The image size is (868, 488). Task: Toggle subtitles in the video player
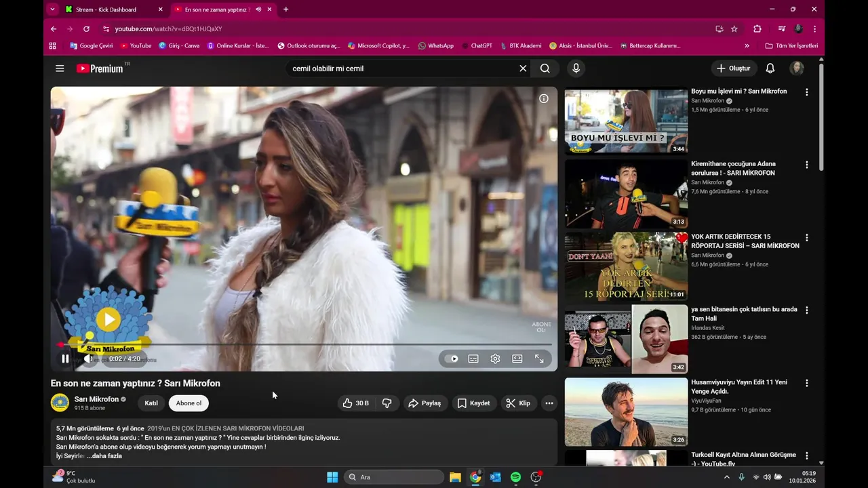[x=473, y=359]
